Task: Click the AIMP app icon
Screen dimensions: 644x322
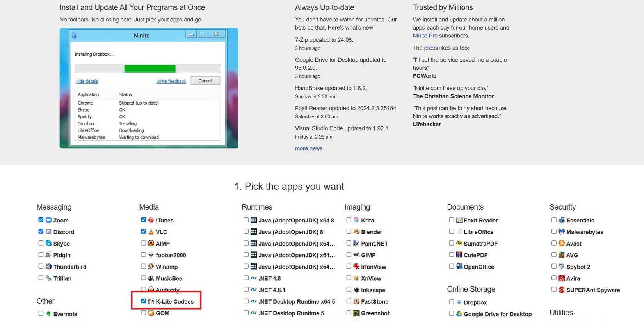Action: pyautogui.click(x=151, y=243)
